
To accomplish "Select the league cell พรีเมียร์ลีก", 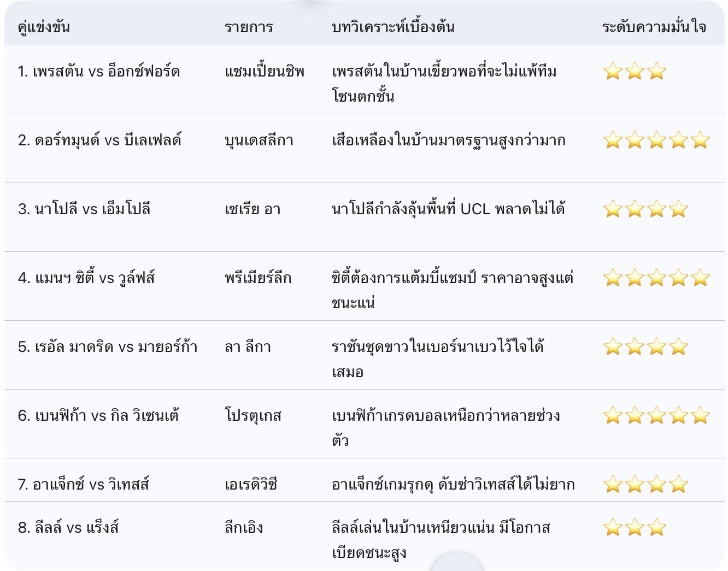I will 258,278.
